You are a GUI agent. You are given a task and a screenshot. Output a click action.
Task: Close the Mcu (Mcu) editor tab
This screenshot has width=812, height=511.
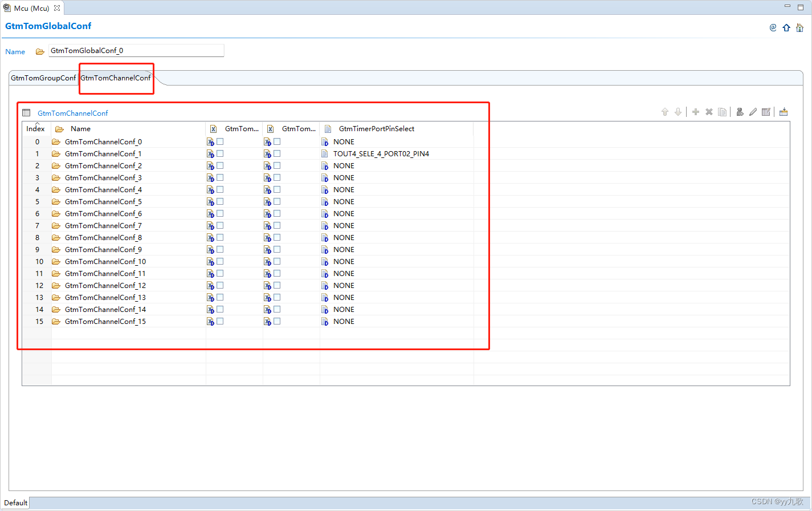click(x=57, y=8)
